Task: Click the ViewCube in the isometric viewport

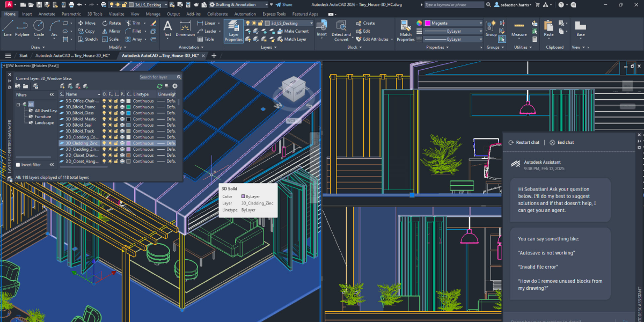Action: click(x=293, y=89)
